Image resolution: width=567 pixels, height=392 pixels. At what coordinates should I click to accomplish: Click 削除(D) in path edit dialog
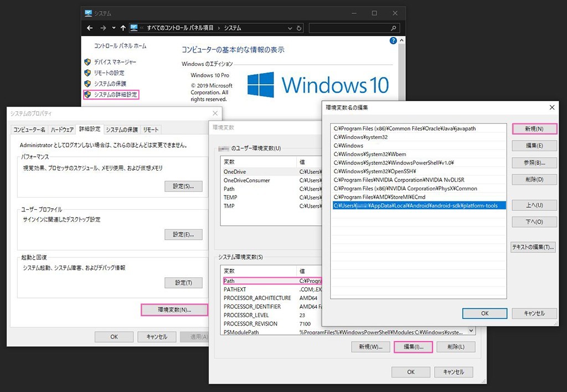coord(534,179)
